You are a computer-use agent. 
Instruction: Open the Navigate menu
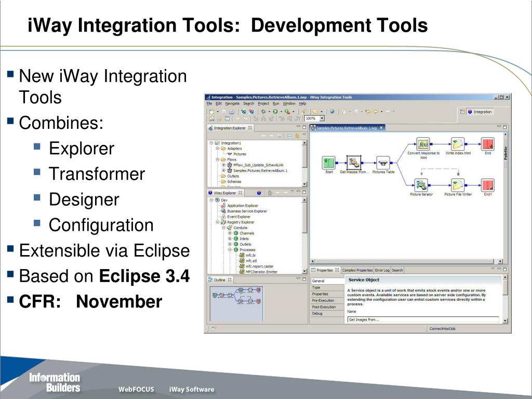coord(232,103)
